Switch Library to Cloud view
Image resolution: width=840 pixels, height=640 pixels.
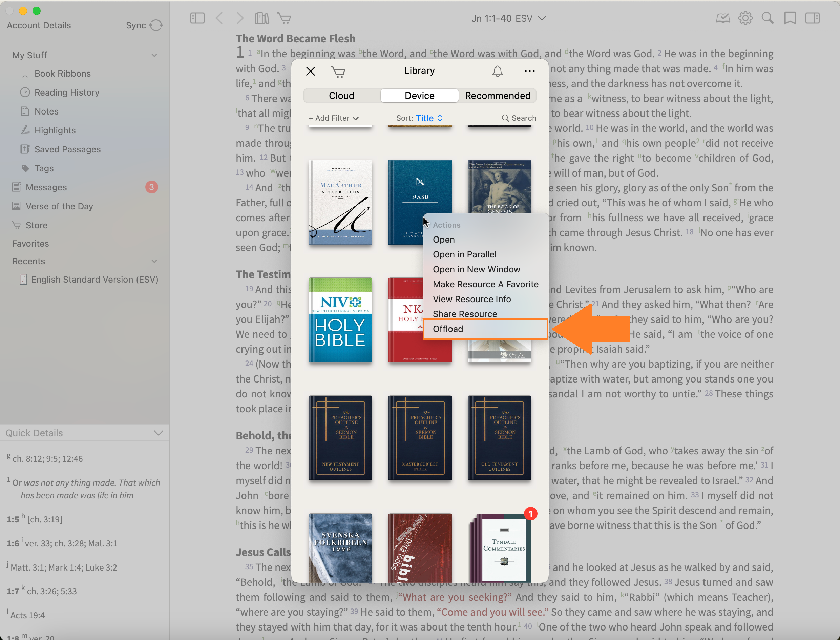pos(341,96)
